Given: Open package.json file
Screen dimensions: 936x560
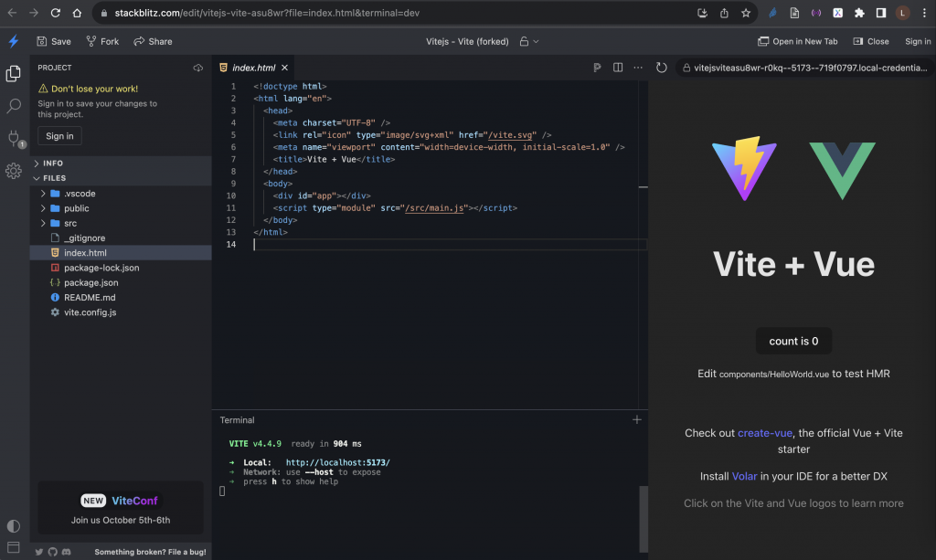Looking at the screenshot, I should click(x=121, y=282).
